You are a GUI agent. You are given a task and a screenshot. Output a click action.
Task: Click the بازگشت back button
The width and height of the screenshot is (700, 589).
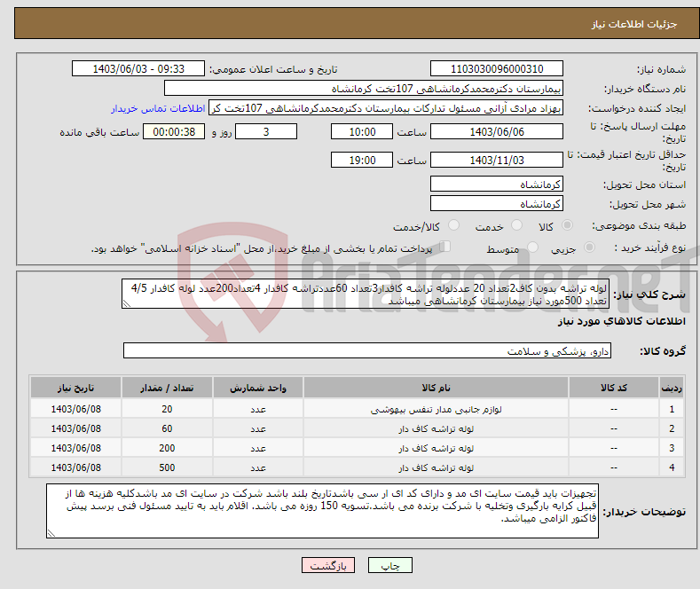pyautogui.click(x=328, y=565)
